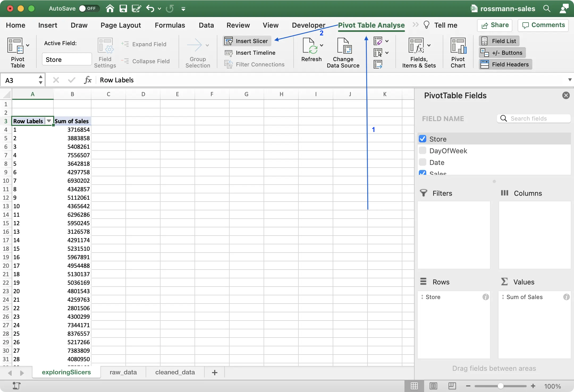This screenshot has height=392, width=574.
Task: Click the Save icon in title bar
Action: pos(123,8)
